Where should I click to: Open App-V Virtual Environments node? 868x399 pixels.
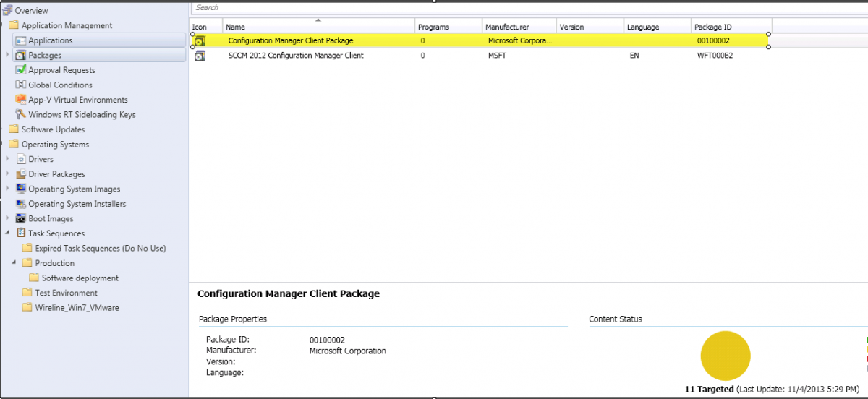click(x=78, y=100)
